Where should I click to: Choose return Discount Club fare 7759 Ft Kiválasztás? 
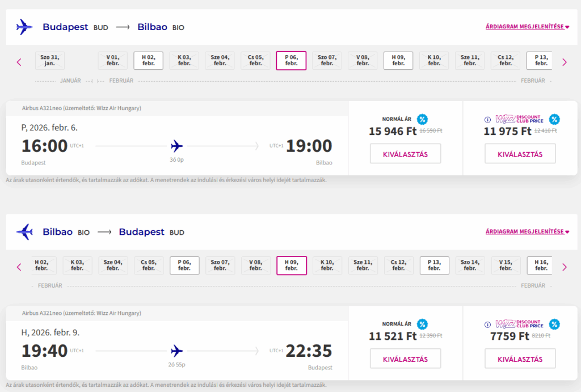click(x=520, y=359)
